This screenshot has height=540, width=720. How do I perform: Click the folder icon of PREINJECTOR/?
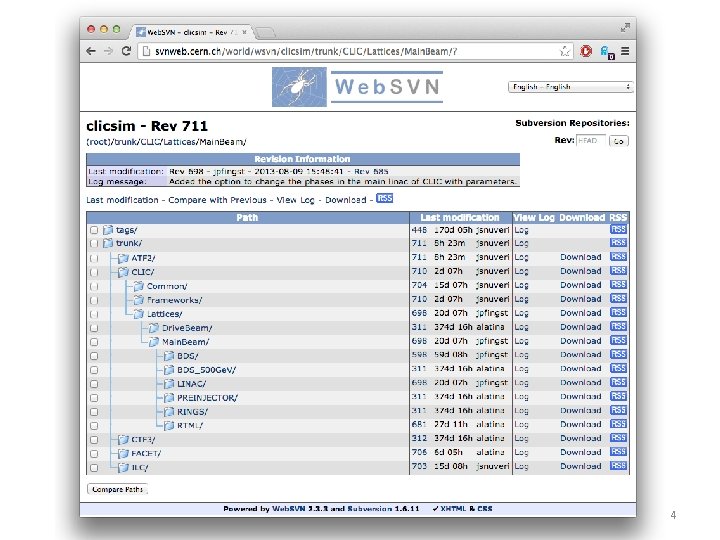coord(169,398)
